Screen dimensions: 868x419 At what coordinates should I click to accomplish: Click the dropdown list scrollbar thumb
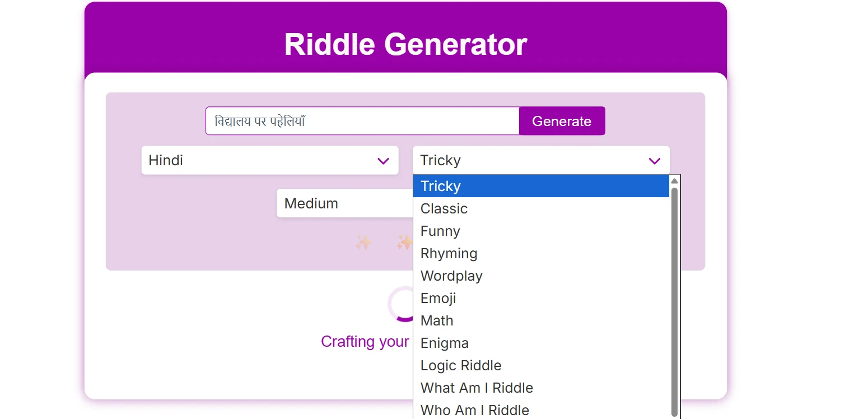click(x=674, y=302)
